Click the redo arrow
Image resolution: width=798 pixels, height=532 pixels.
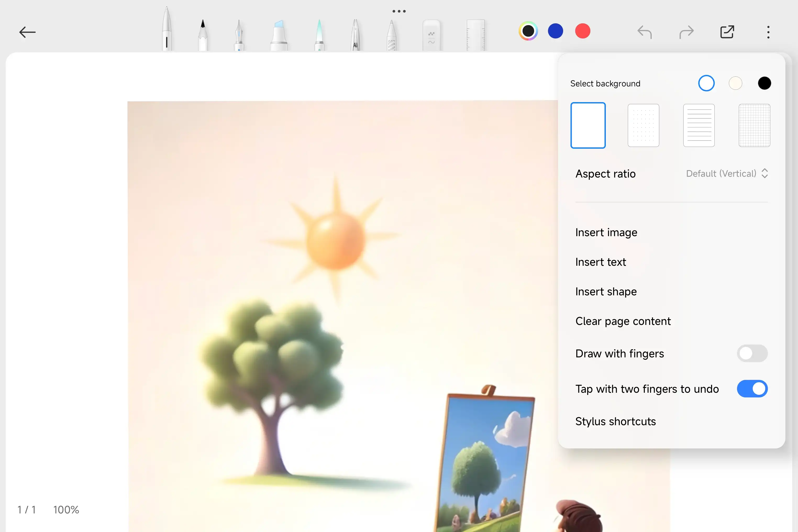tap(686, 32)
